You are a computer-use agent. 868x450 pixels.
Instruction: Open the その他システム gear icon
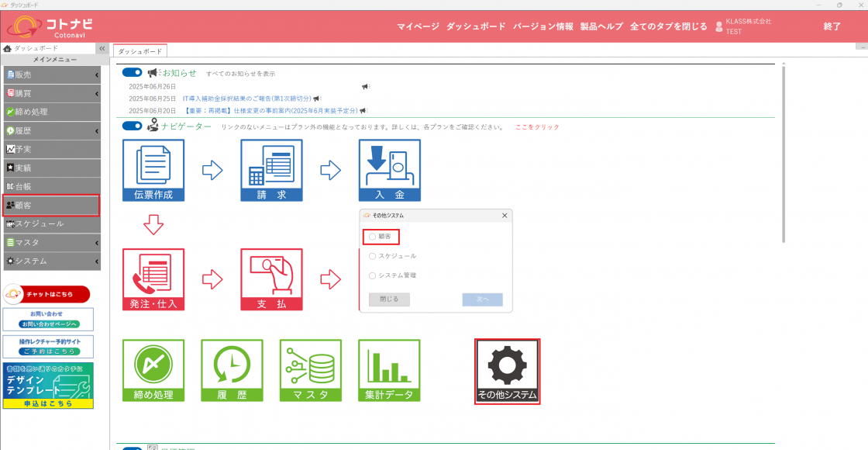coord(507,371)
